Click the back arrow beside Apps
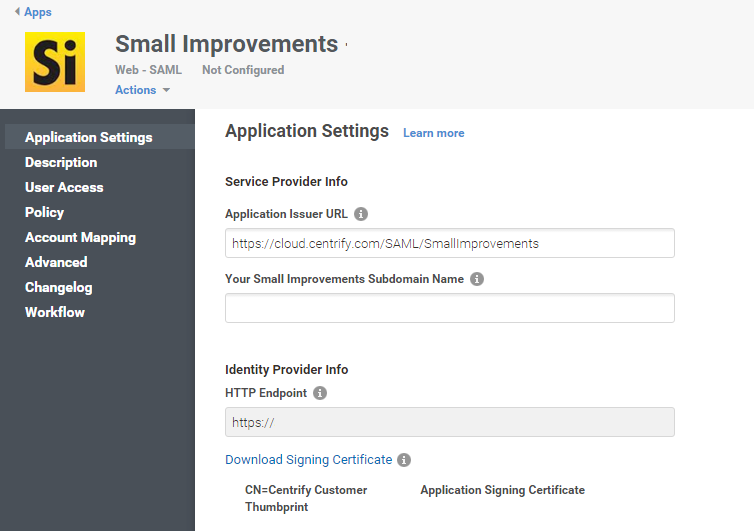The height and width of the screenshot is (531, 754). [x=17, y=11]
